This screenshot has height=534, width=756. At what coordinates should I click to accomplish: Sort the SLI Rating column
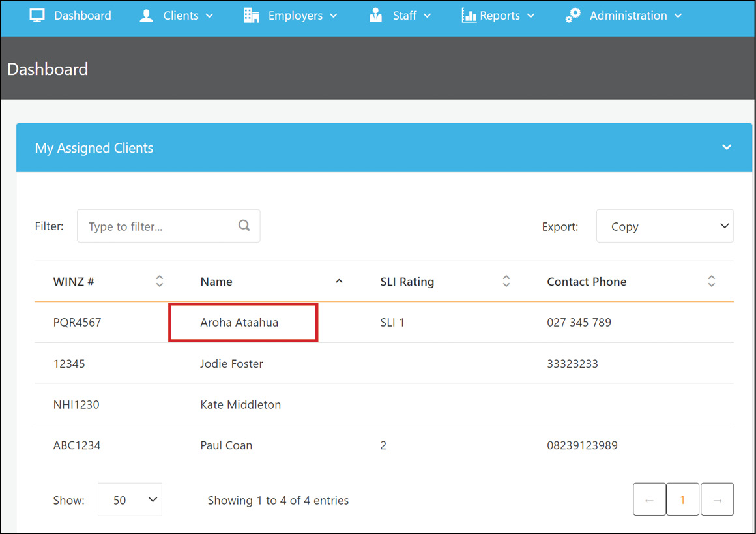pyautogui.click(x=506, y=281)
